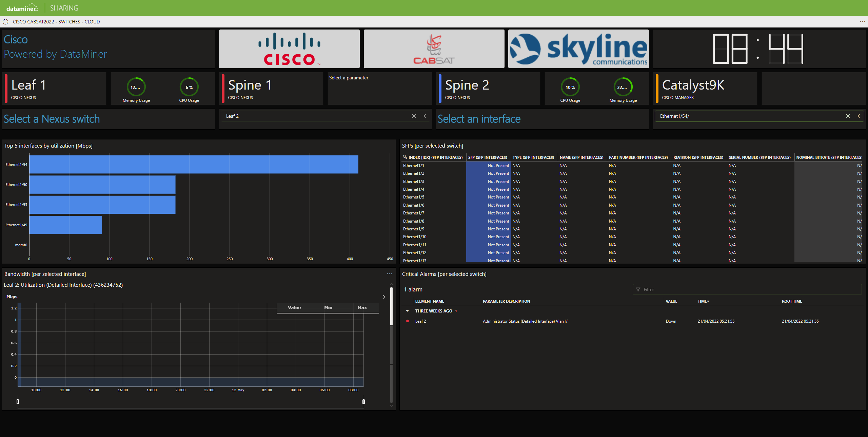Click the Type (SFP Interfaces) column header

coord(533,157)
